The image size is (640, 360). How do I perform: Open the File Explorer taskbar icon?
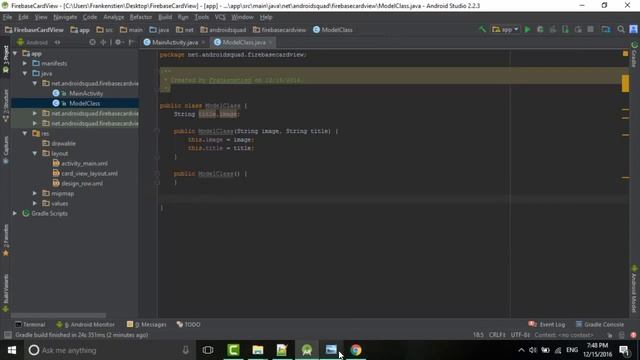(x=258, y=350)
